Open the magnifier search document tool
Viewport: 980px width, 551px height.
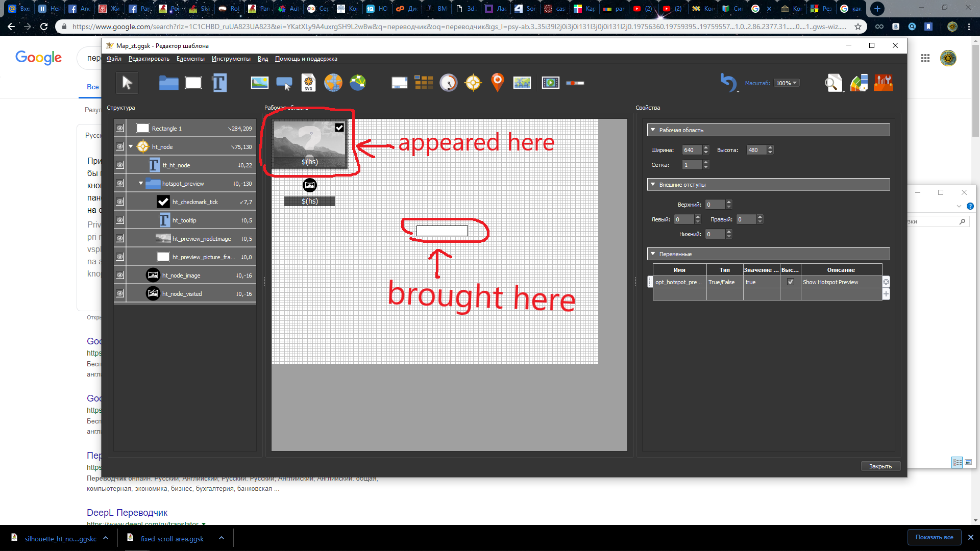[x=834, y=83]
